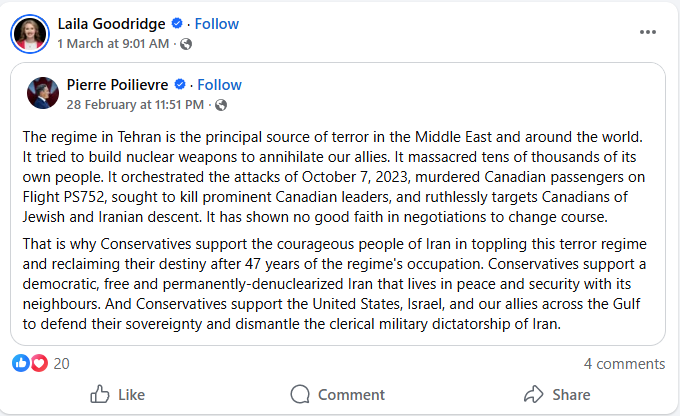Follow Laila Goodridge
The image size is (680, 416).
[216, 24]
